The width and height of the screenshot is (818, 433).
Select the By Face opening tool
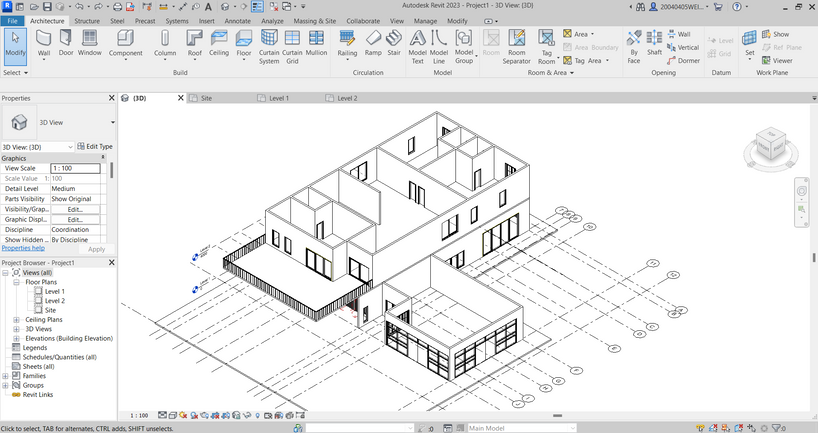pyautogui.click(x=634, y=46)
